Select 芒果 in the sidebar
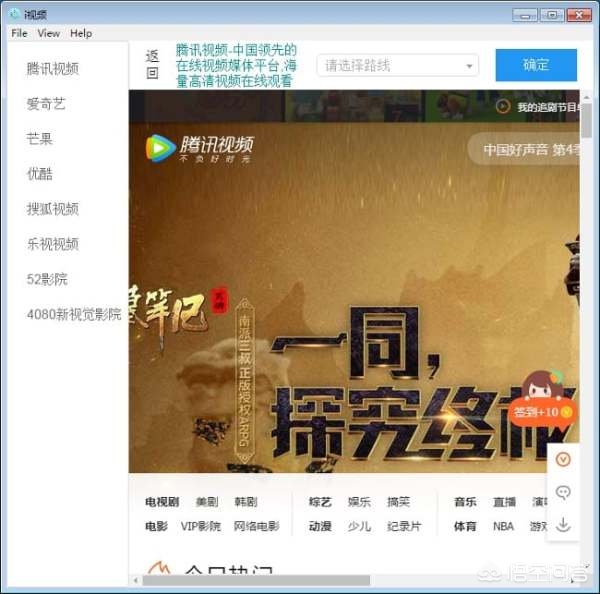Image resolution: width=600 pixels, height=594 pixels. pyautogui.click(x=39, y=139)
